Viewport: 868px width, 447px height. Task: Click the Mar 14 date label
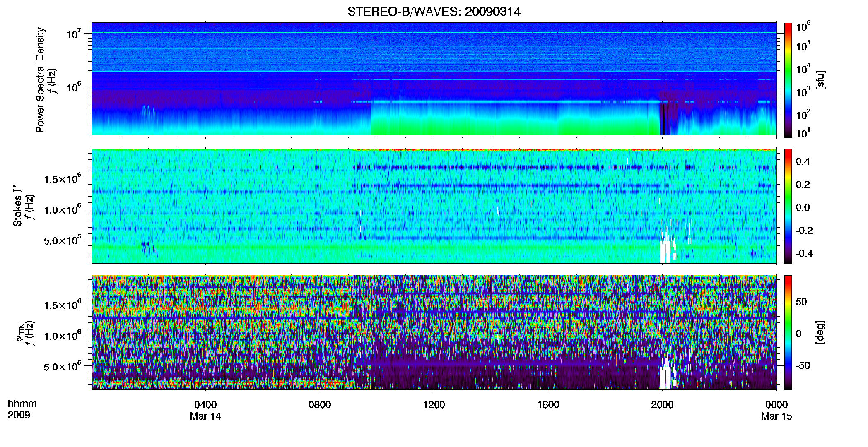tap(205, 416)
